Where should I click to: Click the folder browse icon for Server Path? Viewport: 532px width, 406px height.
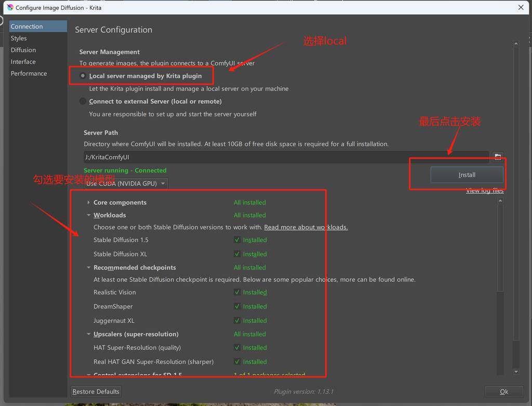tap(498, 156)
